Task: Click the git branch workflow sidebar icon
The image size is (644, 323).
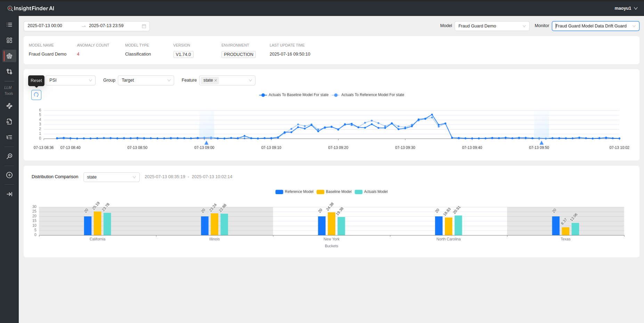Action: click(9, 72)
